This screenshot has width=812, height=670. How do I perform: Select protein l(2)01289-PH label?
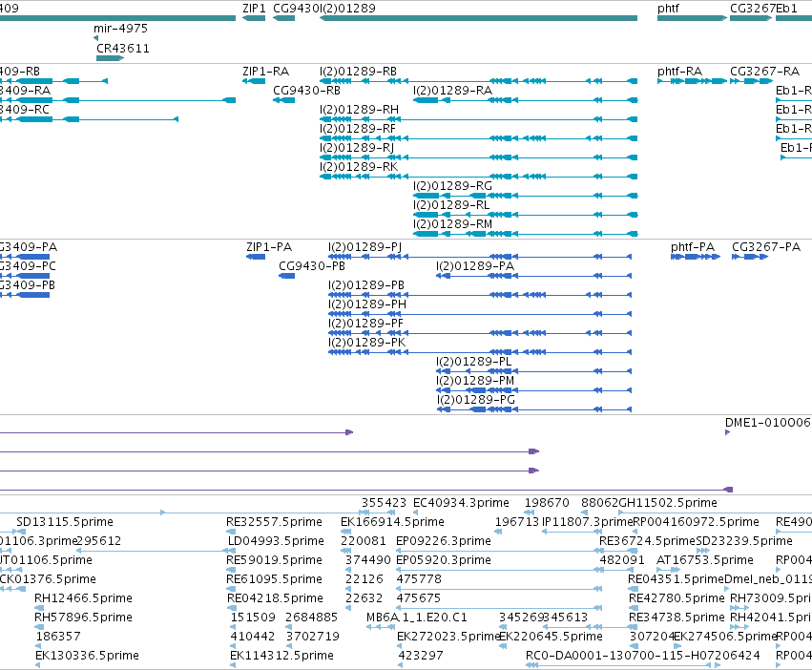point(367,304)
